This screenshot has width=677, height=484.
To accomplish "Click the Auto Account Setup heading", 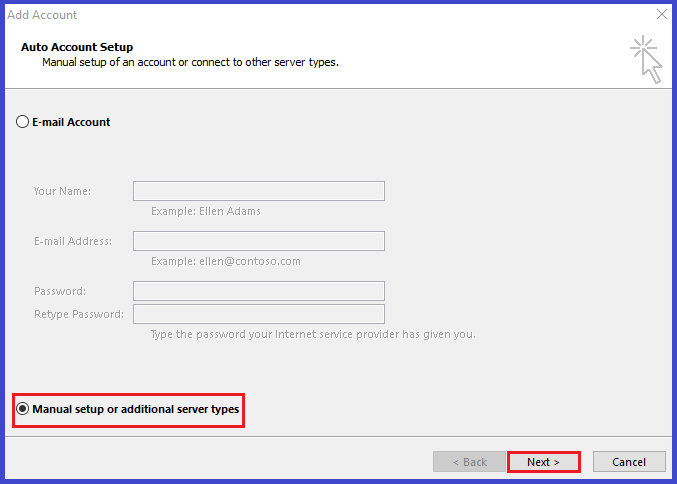I will pyautogui.click(x=77, y=47).
